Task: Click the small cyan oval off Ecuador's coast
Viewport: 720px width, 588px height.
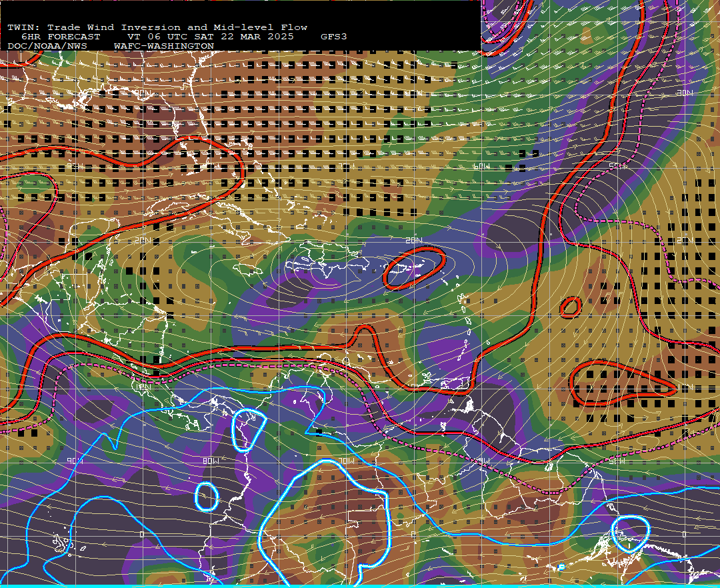Action: click(x=206, y=497)
